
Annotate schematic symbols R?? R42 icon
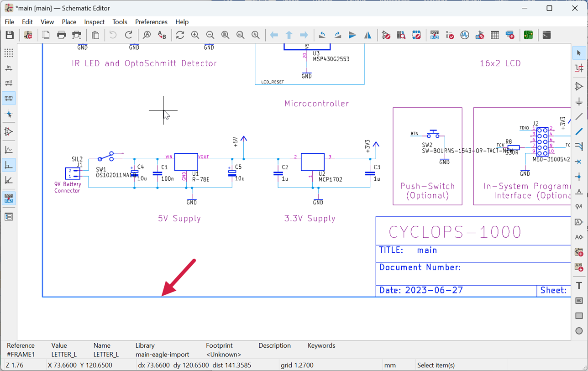pyautogui.click(x=434, y=35)
